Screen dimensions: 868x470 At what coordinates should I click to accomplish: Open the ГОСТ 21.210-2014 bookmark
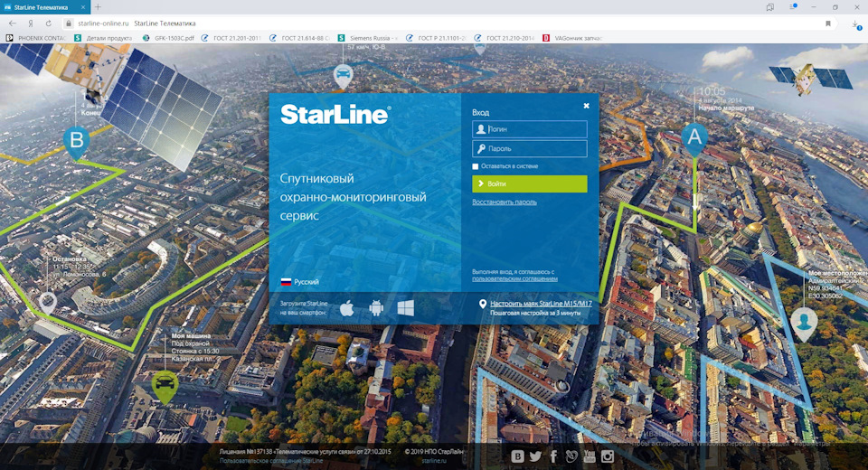click(x=505, y=38)
